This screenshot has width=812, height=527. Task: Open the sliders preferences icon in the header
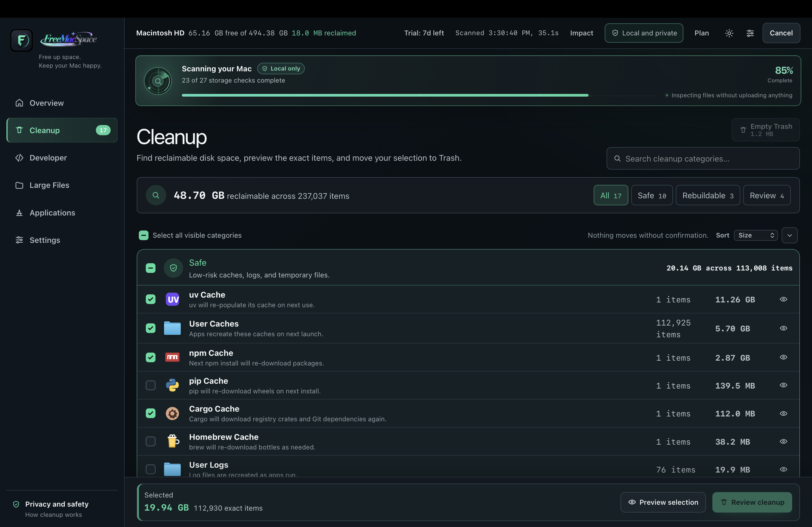pos(750,33)
